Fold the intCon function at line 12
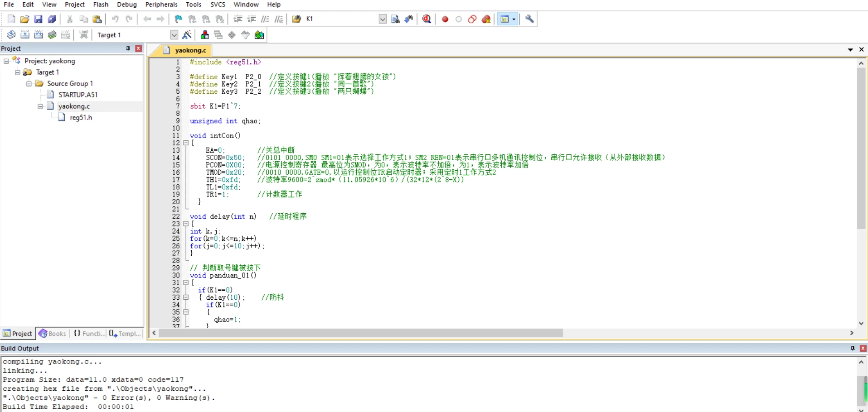Screen dimensions: 868x412 coord(186,143)
